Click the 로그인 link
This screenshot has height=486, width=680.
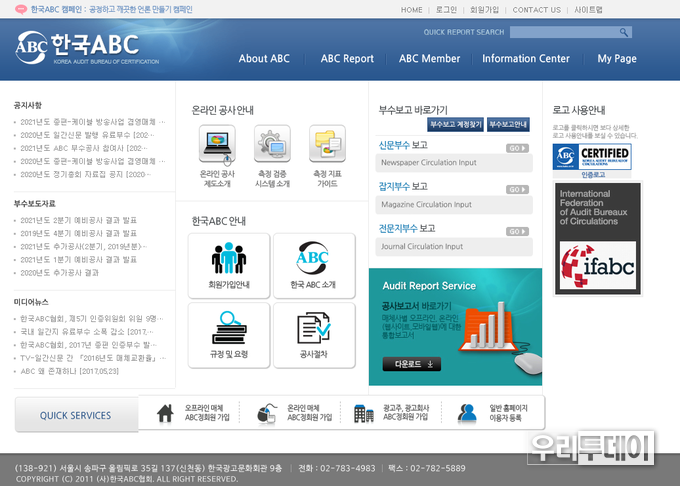coord(446,10)
